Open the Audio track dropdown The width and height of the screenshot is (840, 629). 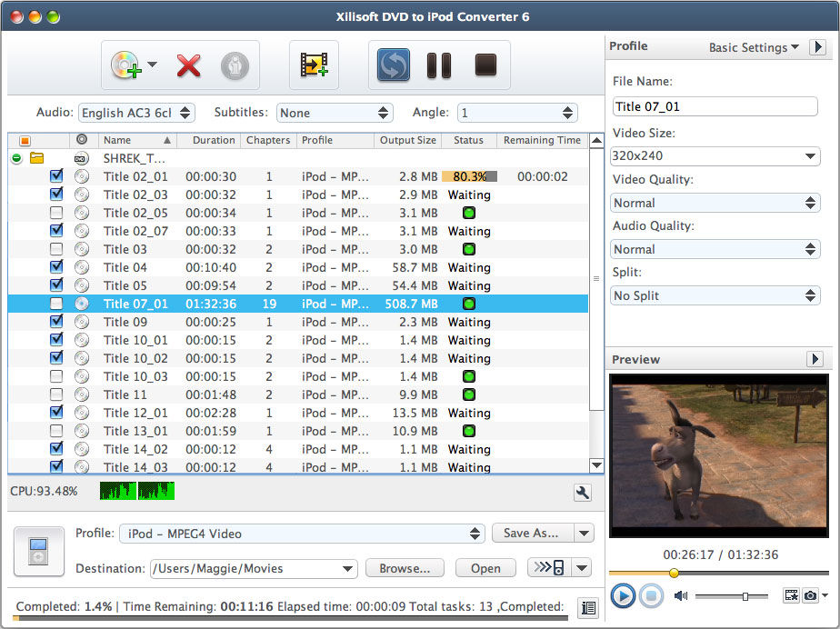(136, 113)
